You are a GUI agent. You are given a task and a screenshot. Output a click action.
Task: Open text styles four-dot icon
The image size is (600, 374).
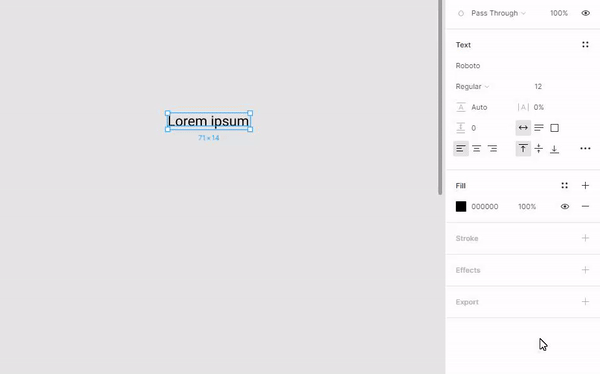[x=585, y=45]
